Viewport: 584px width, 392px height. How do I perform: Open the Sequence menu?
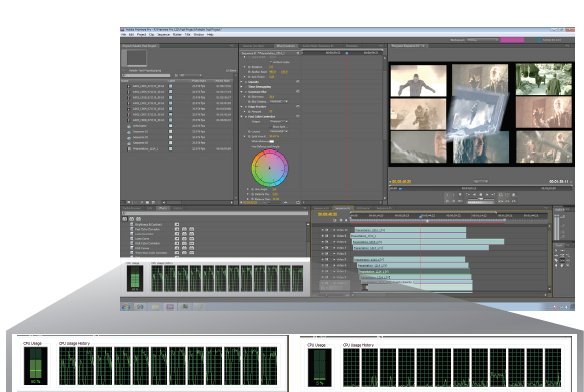(164, 35)
